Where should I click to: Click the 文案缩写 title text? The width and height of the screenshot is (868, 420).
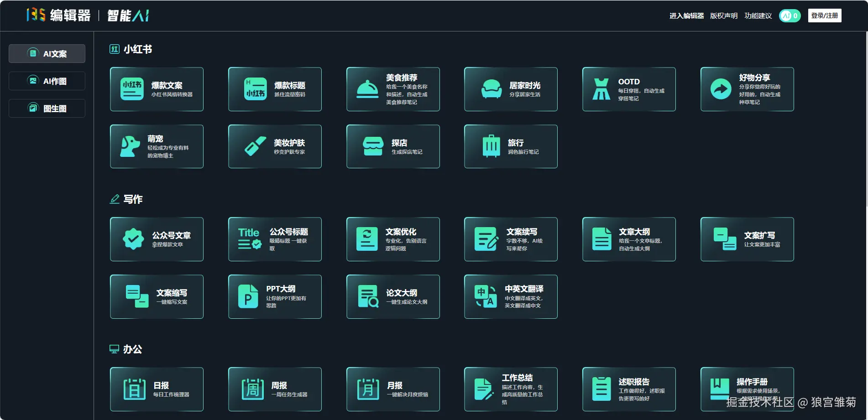point(172,293)
